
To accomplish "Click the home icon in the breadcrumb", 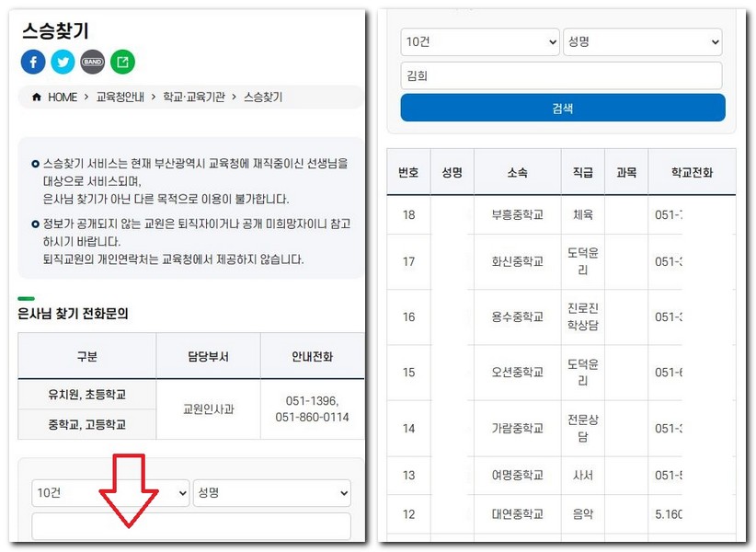I will tap(35, 97).
